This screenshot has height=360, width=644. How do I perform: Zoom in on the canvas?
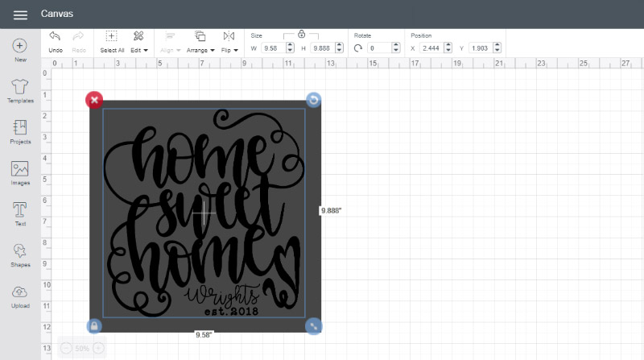(x=98, y=349)
